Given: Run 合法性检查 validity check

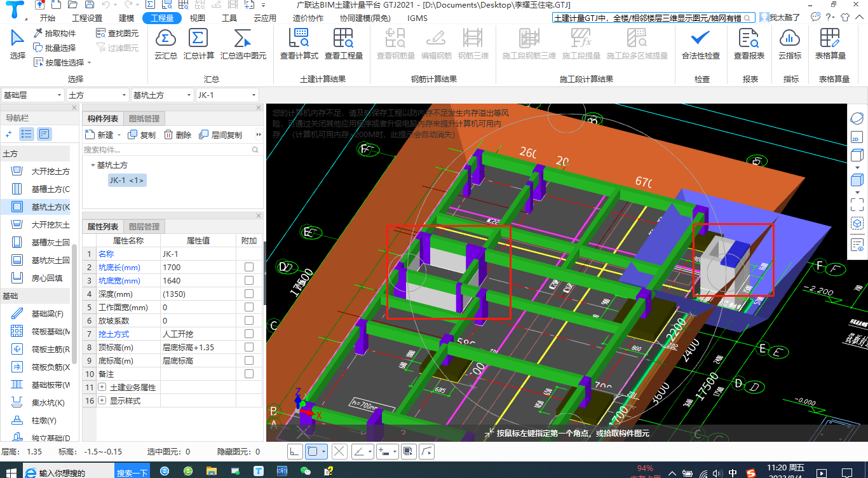Looking at the screenshot, I should 701,44.
